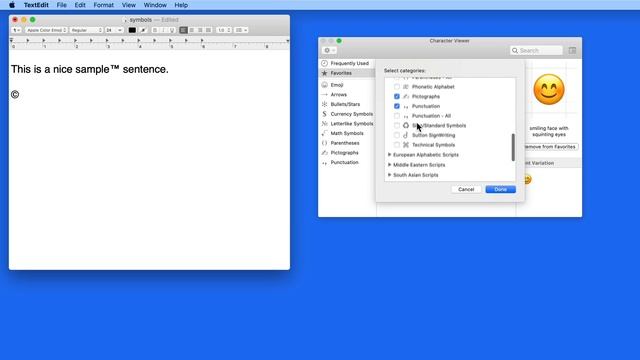Click the text highlight color button
640x360 pixels.
(x=143, y=30)
